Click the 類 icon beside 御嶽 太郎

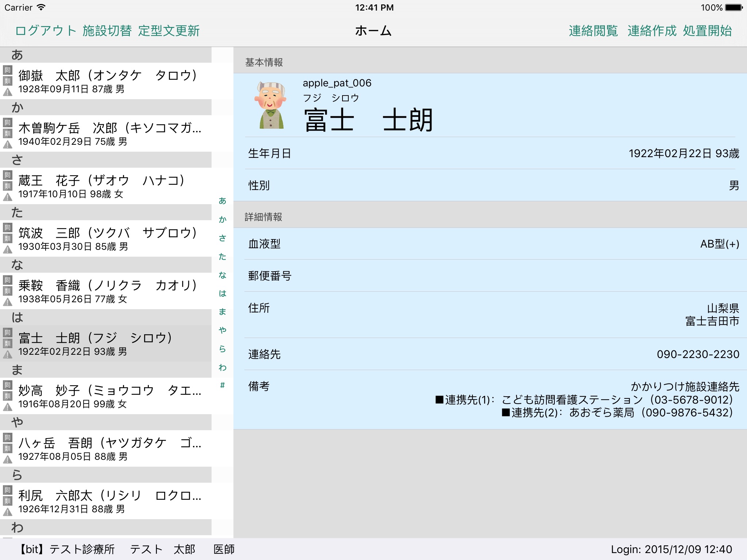click(x=8, y=81)
